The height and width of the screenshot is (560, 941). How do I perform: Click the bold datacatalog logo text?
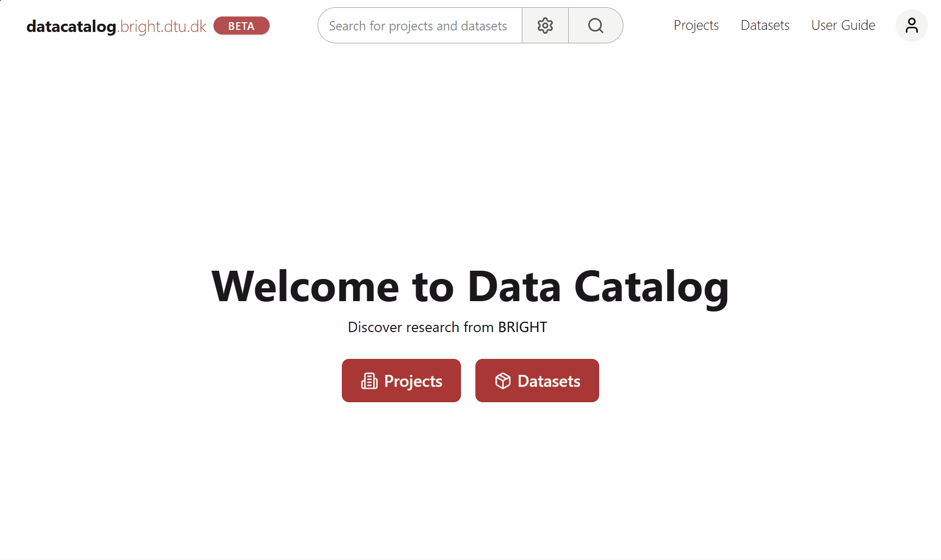pyautogui.click(x=71, y=26)
